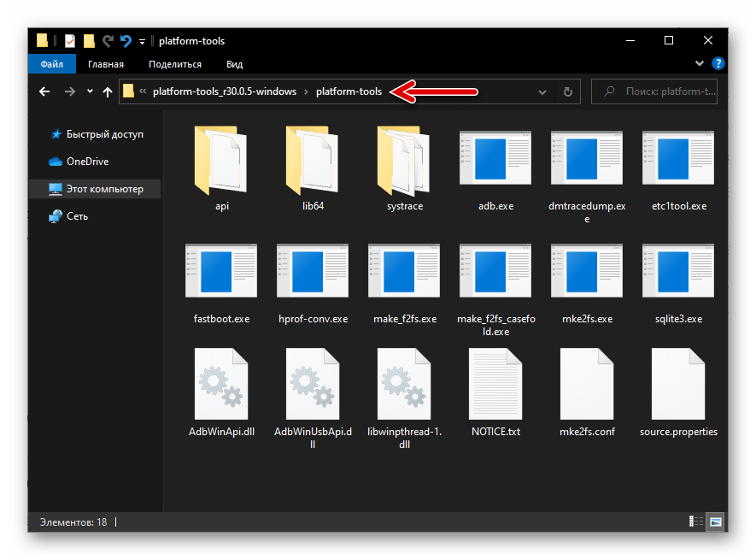
Task: Click platform-tools_r30.0.5-windows in breadcrumb path
Action: [224, 92]
